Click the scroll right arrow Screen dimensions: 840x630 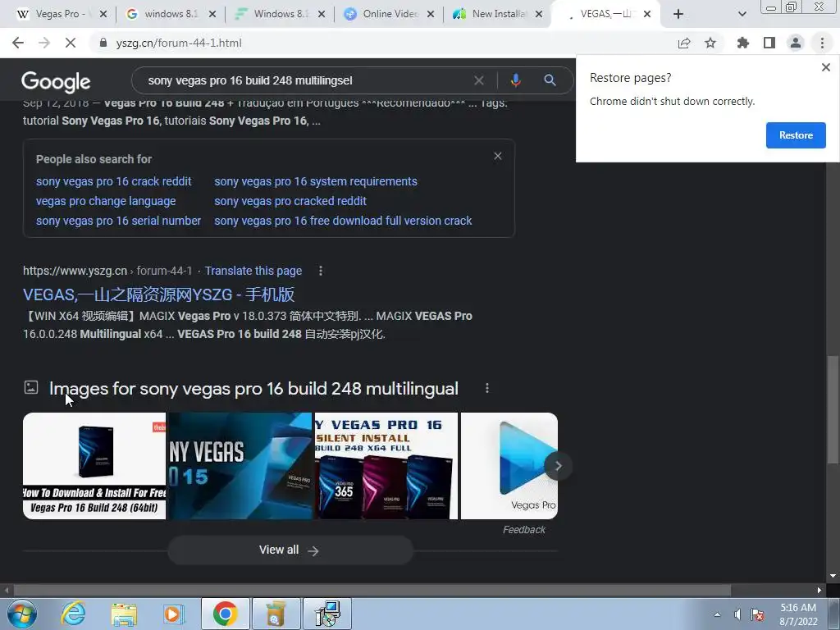pyautogui.click(x=819, y=591)
